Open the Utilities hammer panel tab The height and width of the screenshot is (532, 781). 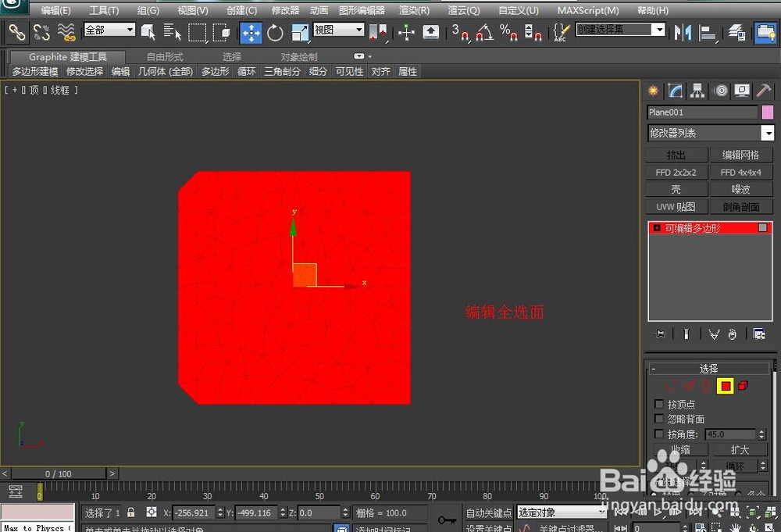click(x=764, y=91)
